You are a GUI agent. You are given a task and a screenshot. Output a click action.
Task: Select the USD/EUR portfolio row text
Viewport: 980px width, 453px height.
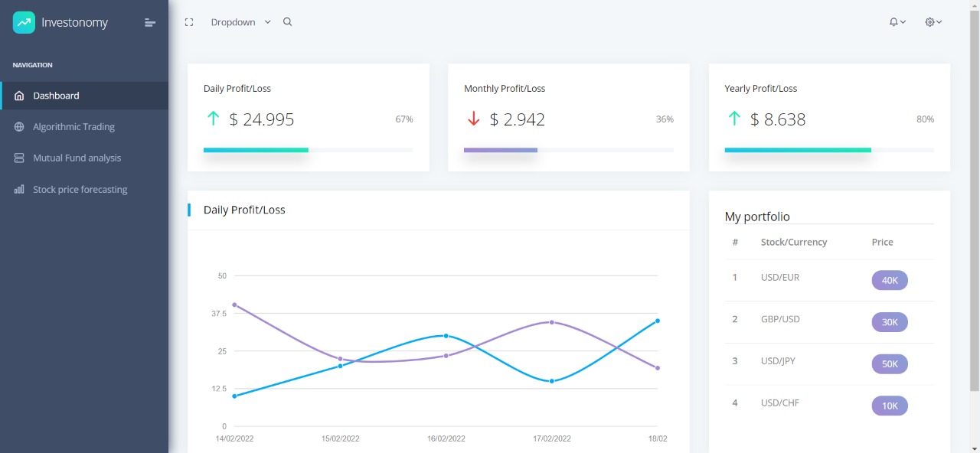tap(780, 277)
